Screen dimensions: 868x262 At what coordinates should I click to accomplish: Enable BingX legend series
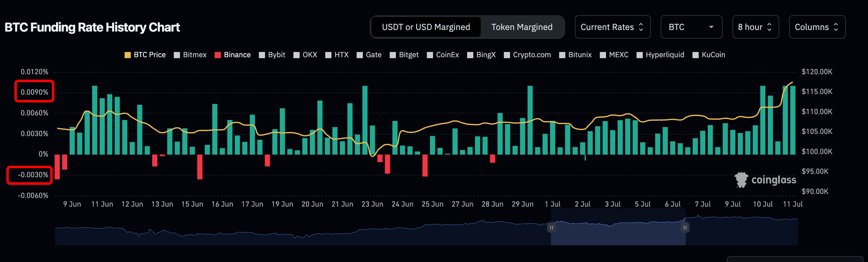click(x=482, y=55)
